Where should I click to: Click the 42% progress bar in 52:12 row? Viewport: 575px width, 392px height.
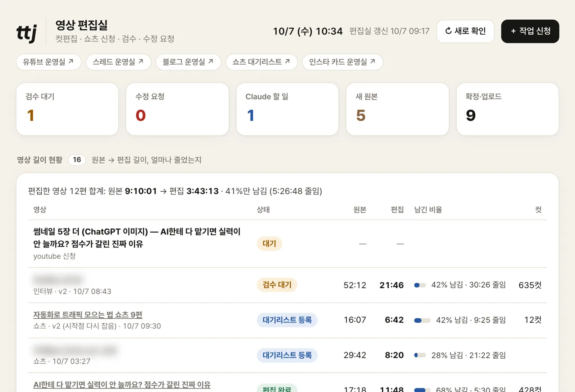click(x=420, y=285)
